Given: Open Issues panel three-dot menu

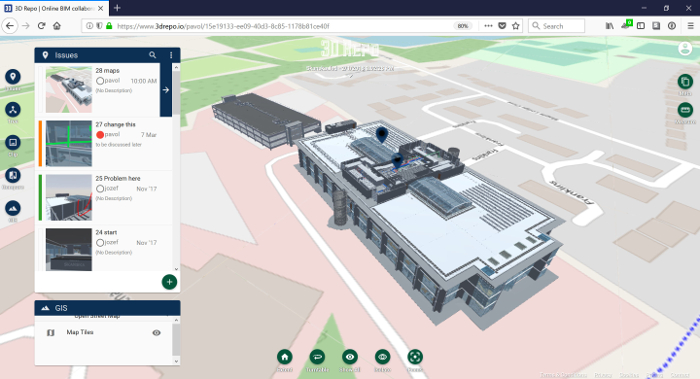Looking at the screenshot, I should 171,55.
